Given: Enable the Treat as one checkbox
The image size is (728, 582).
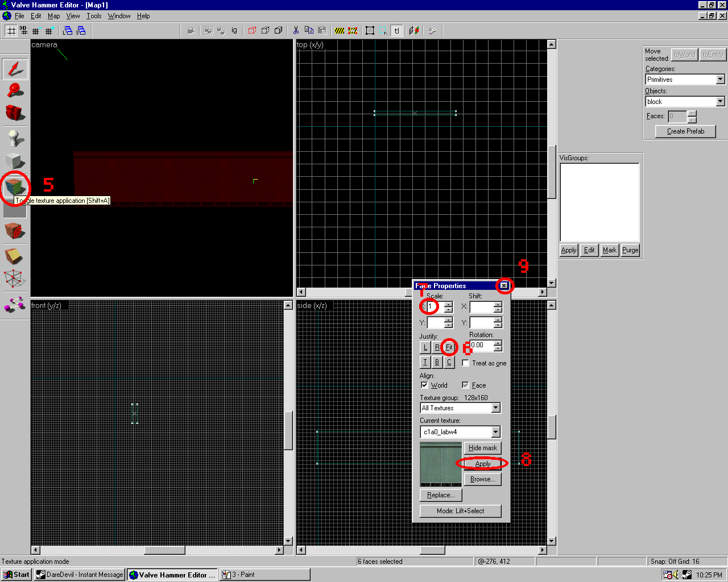Looking at the screenshot, I should click(466, 363).
